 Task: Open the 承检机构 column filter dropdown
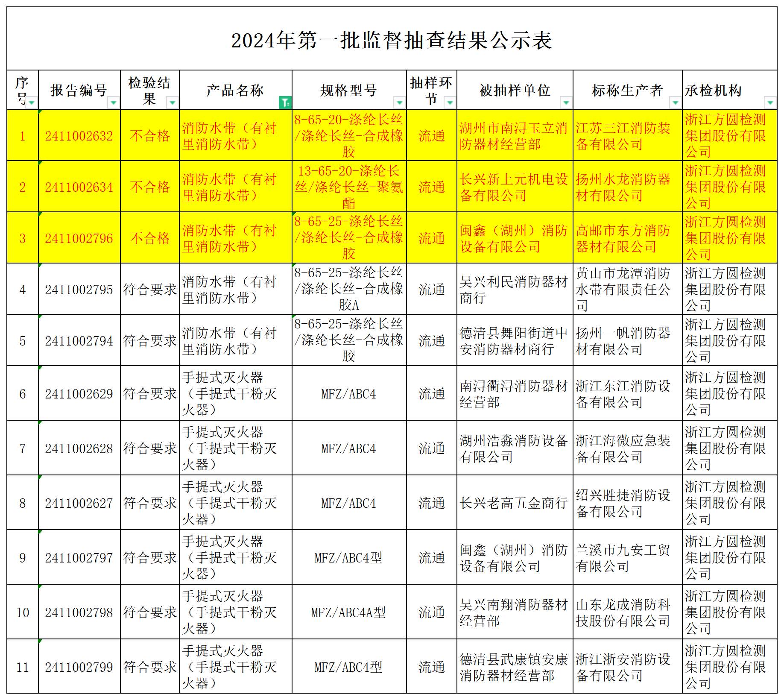tap(770, 103)
